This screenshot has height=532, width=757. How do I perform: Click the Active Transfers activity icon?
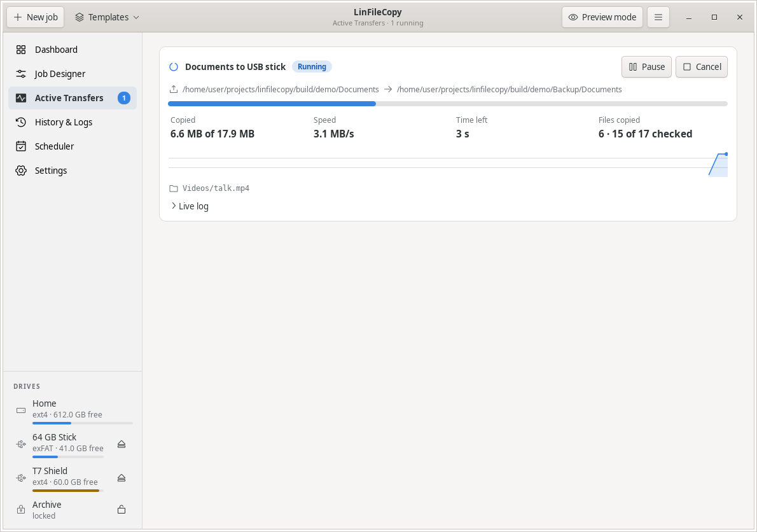point(21,98)
